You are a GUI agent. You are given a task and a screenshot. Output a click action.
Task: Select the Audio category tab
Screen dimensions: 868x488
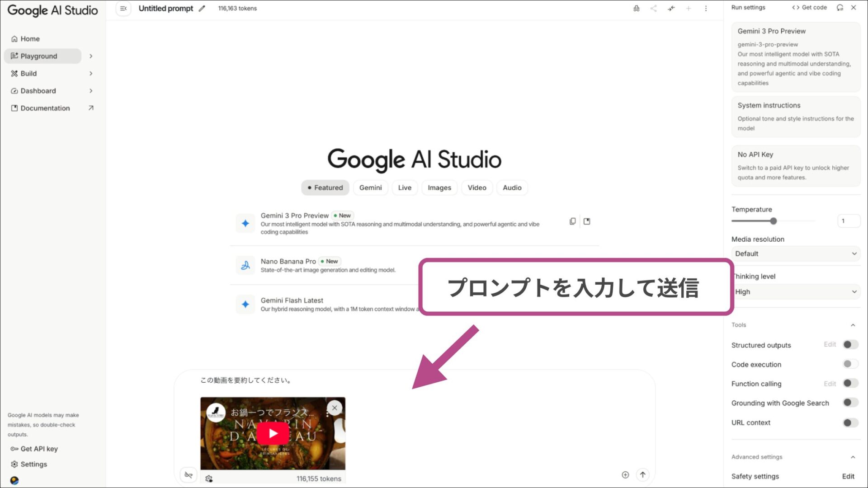click(512, 188)
